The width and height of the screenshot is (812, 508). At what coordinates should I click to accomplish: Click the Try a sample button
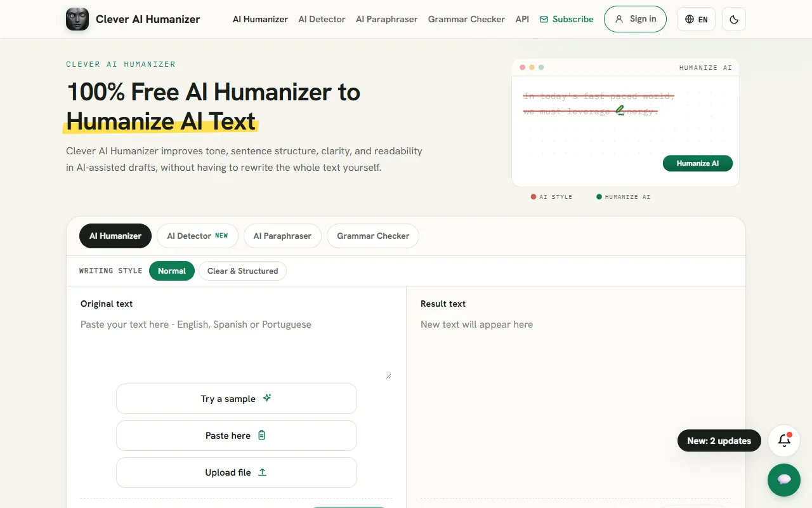[x=236, y=399]
